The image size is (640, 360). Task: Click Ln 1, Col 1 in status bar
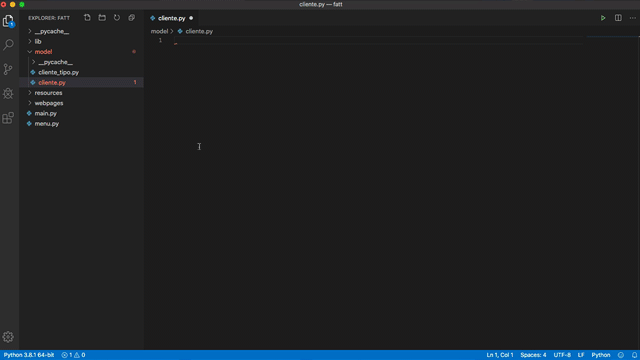click(x=500, y=355)
